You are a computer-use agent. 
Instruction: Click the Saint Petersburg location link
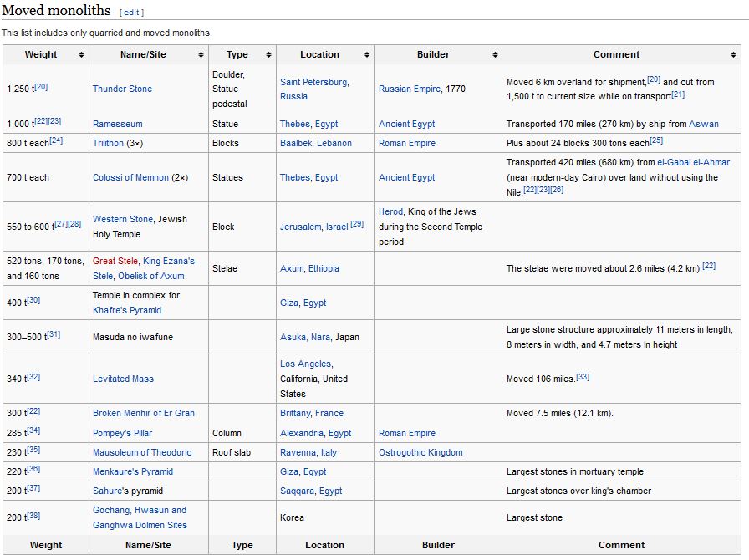pyautogui.click(x=314, y=82)
